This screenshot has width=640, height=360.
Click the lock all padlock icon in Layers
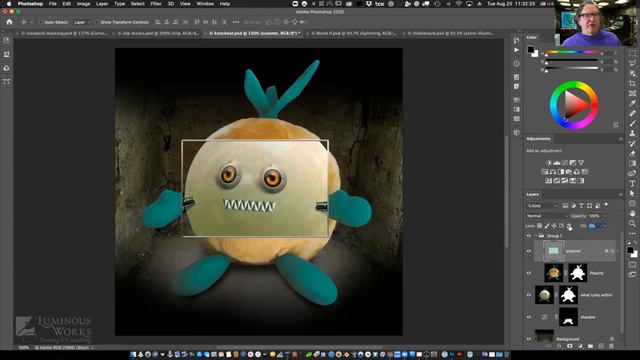569,226
